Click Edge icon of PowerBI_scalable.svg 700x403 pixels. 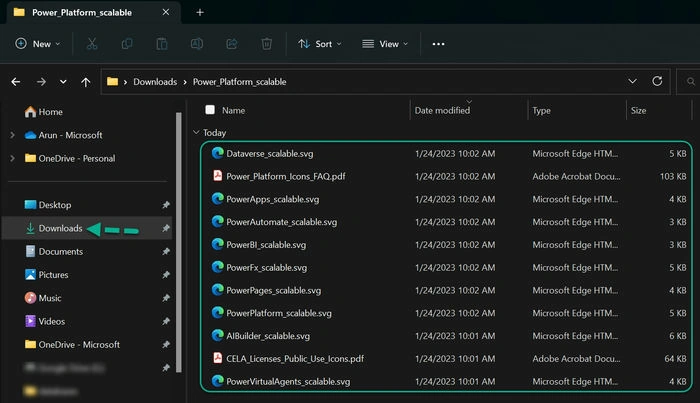click(217, 244)
